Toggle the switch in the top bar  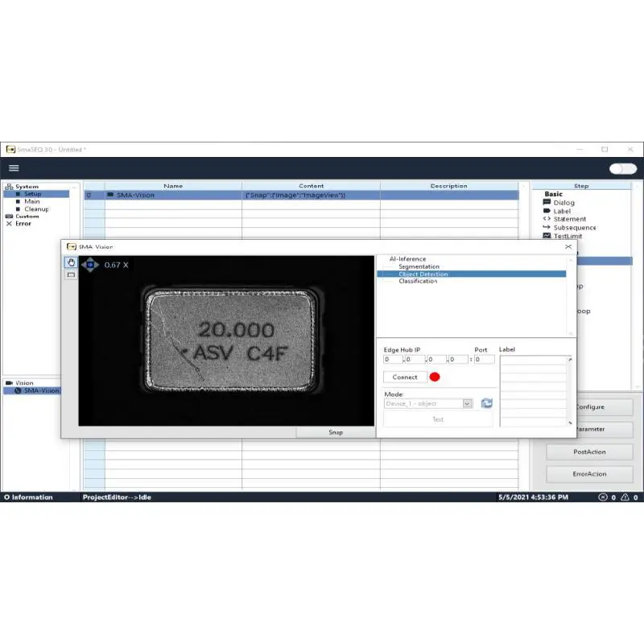click(x=622, y=168)
